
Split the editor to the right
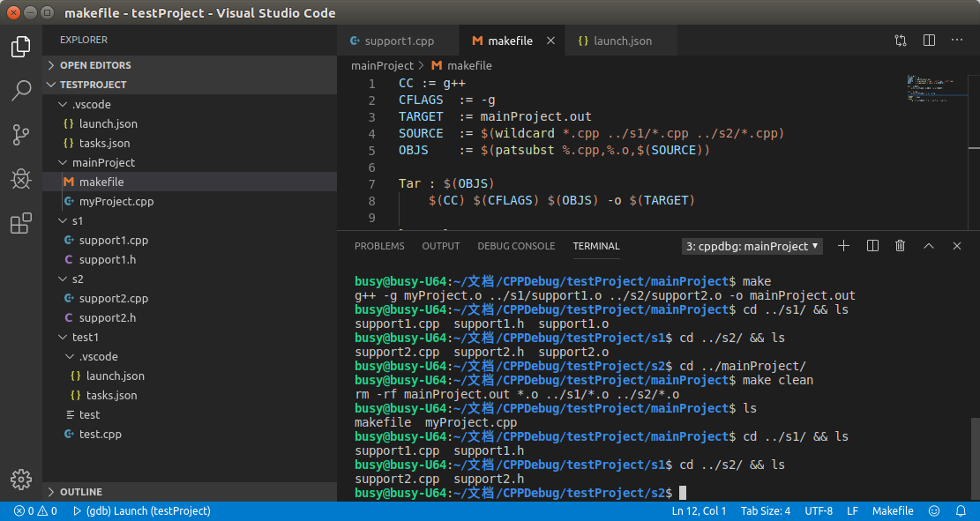pyautogui.click(x=929, y=41)
